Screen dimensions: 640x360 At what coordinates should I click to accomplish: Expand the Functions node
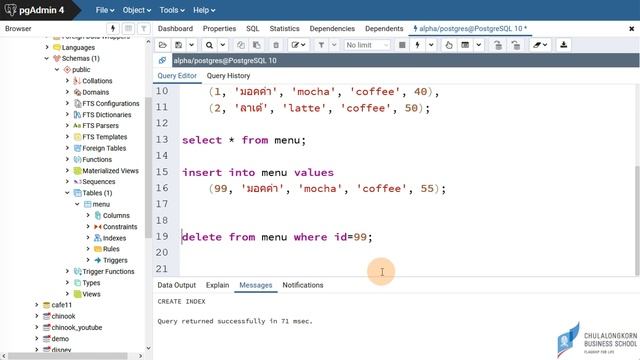pyautogui.click(x=67, y=159)
